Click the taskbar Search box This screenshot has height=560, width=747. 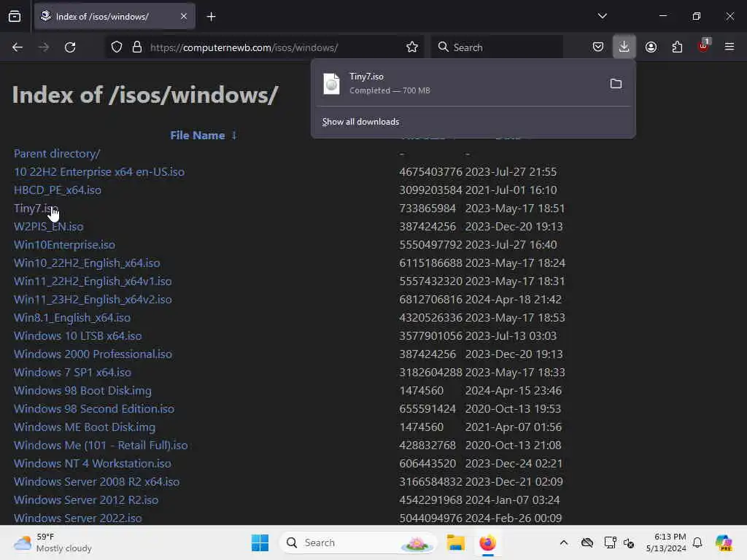pos(357,542)
